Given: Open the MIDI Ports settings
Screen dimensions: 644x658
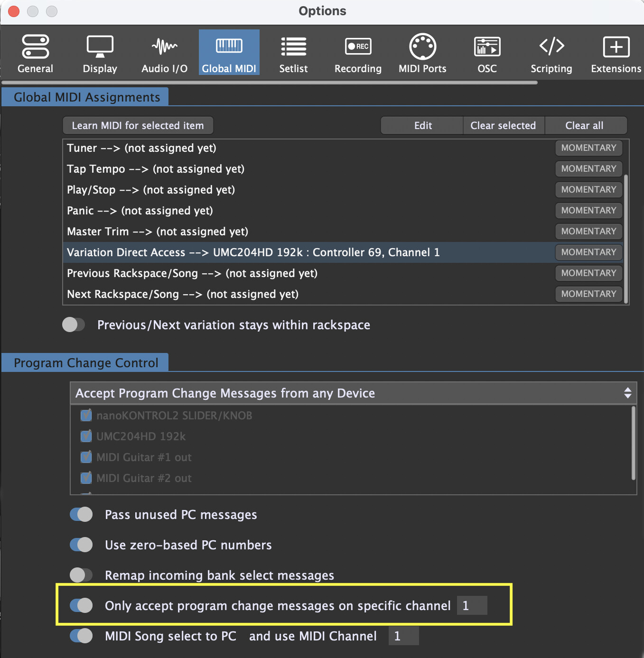Looking at the screenshot, I should tap(422, 53).
